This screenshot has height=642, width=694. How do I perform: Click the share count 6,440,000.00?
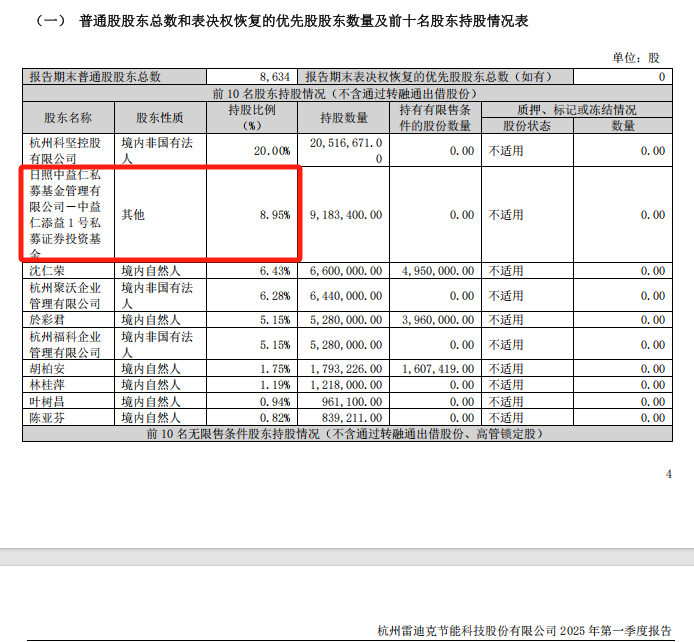[346, 296]
